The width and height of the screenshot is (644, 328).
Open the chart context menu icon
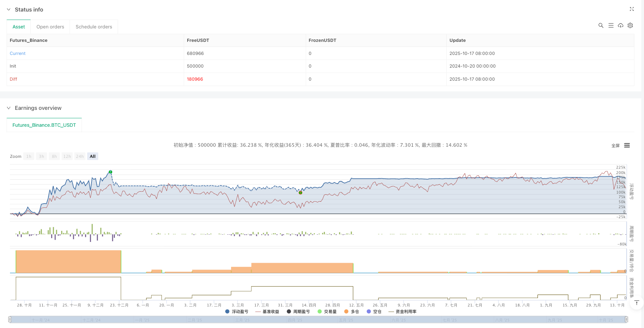click(627, 145)
